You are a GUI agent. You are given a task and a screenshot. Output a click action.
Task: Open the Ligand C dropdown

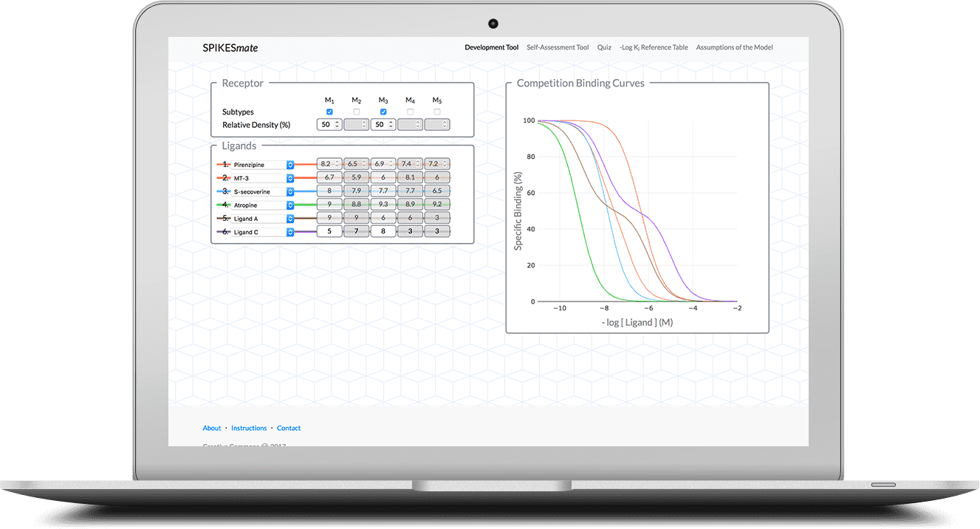pos(290,232)
